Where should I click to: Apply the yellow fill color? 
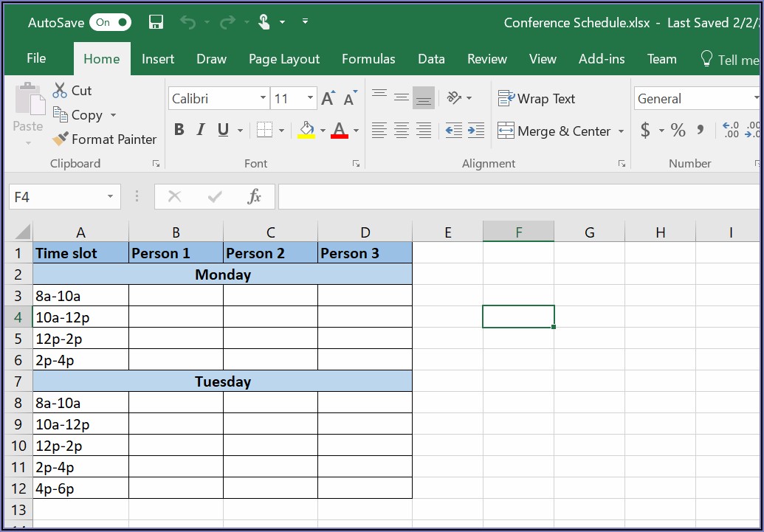click(306, 131)
